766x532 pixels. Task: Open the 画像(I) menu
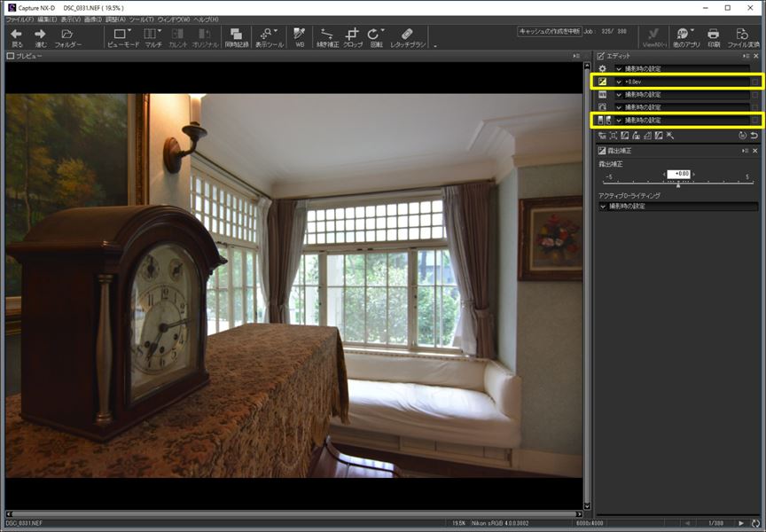tap(93, 20)
